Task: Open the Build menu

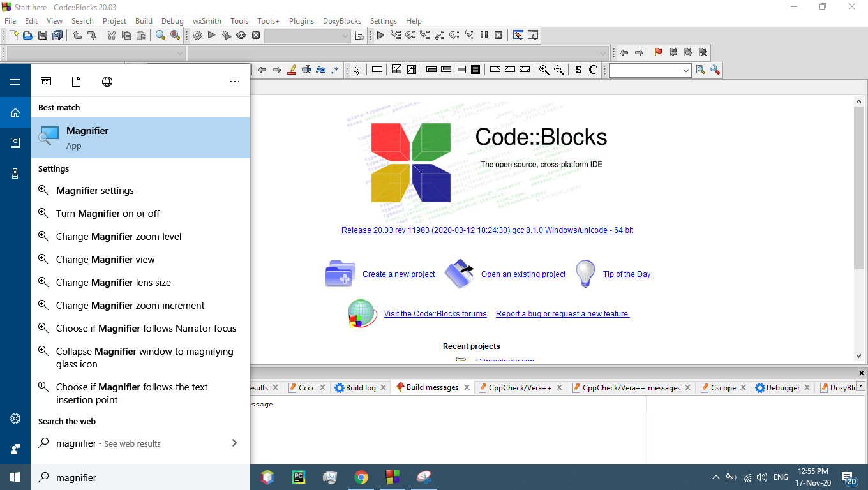Action: [144, 20]
